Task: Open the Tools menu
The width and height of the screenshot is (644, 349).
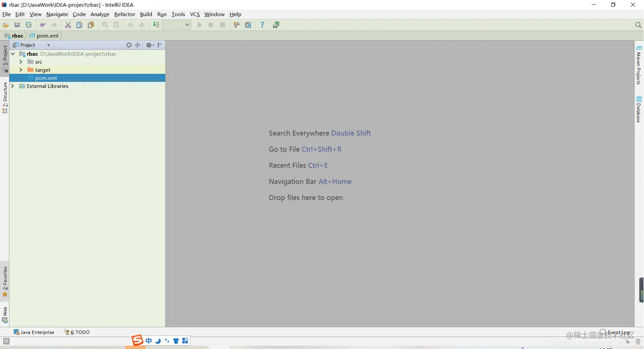Action: (178, 14)
